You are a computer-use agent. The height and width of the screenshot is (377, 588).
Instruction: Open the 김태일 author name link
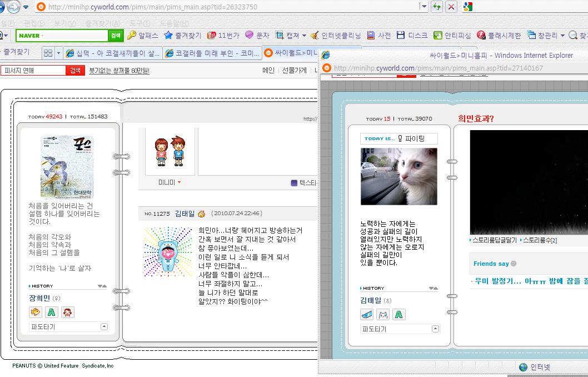tap(185, 214)
